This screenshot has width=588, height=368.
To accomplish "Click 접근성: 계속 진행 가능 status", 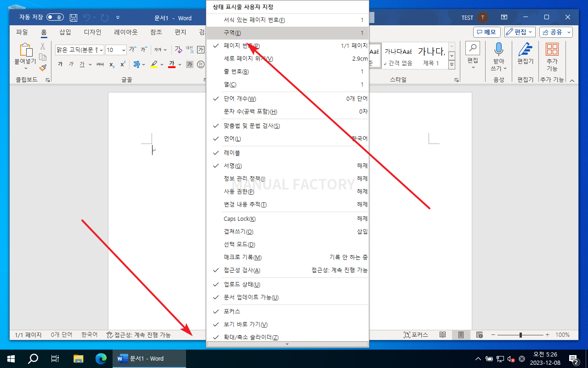I will [x=138, y=335].
